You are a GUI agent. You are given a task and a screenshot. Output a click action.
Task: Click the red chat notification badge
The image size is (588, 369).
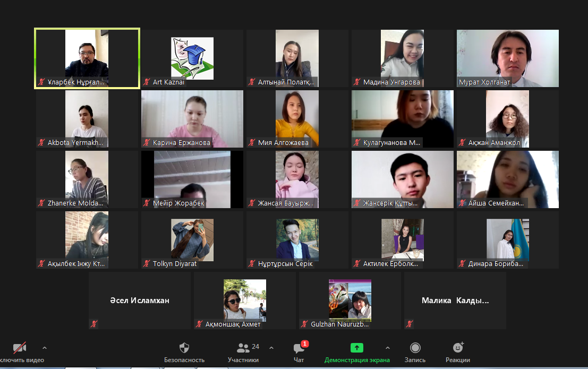click(305, 344)
